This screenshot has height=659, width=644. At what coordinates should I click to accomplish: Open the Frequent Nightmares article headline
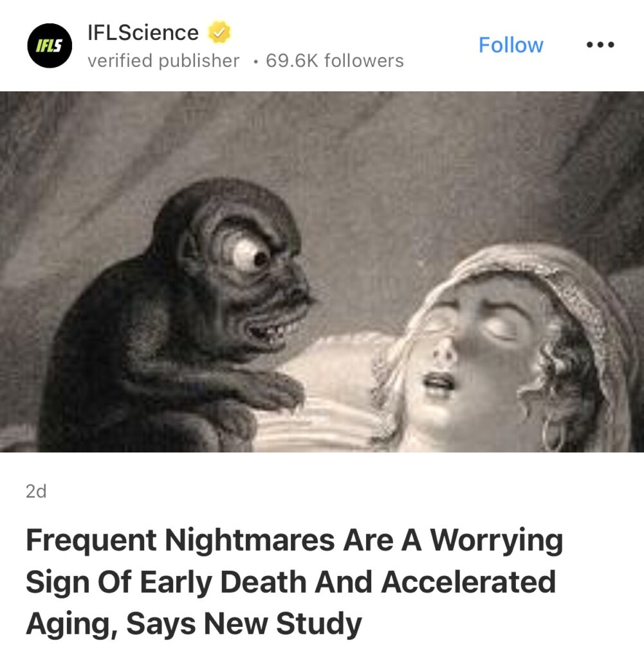coord(294,582)
